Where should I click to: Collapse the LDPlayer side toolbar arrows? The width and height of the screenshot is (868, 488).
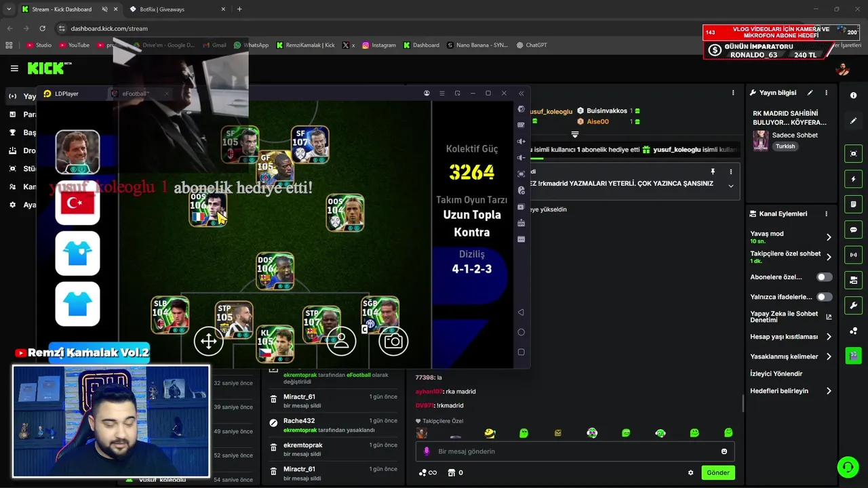[x=521, y=93]
